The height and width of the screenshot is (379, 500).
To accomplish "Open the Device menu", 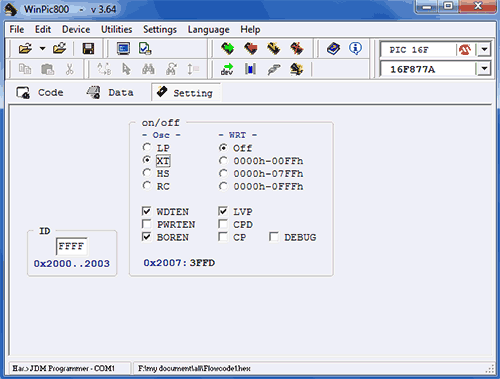I will click(76, 29).
